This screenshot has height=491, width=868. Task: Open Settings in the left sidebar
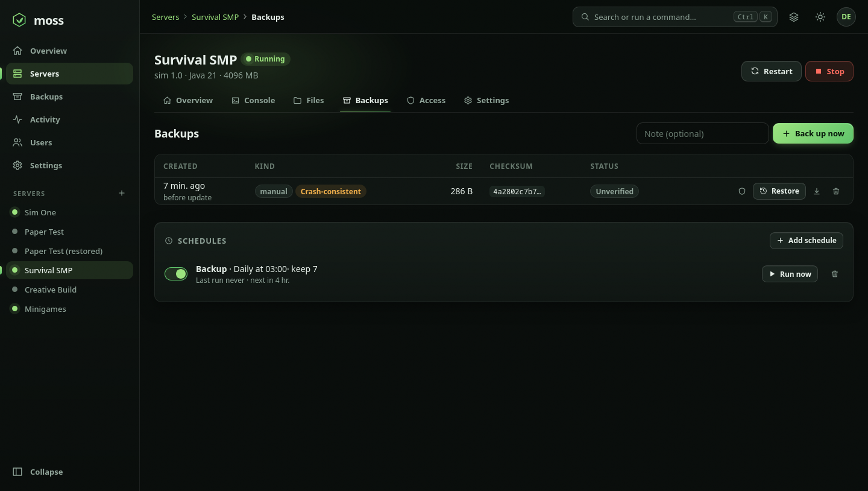coord(69,165)
